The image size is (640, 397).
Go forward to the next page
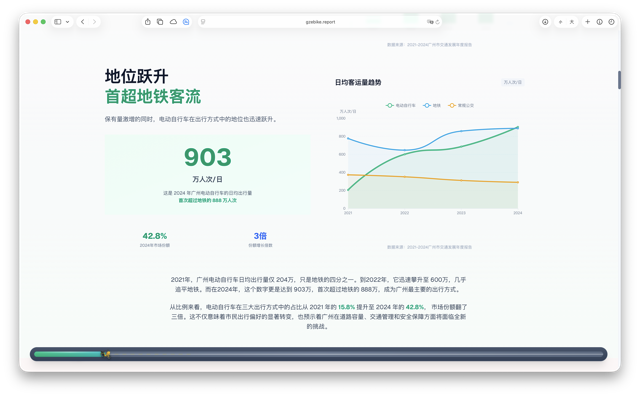94,22
